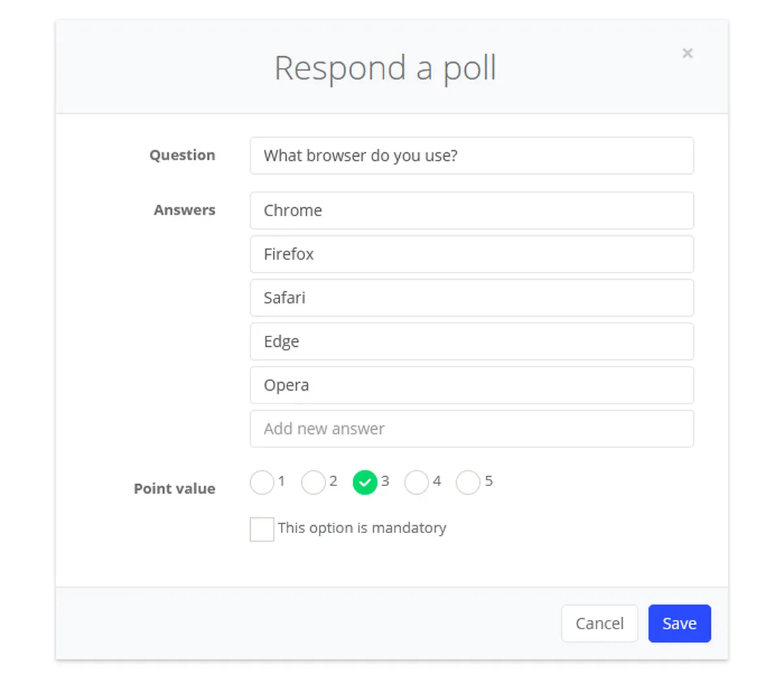
Task: Choose point value 4 radio button
Action: [x=416, y=483]
